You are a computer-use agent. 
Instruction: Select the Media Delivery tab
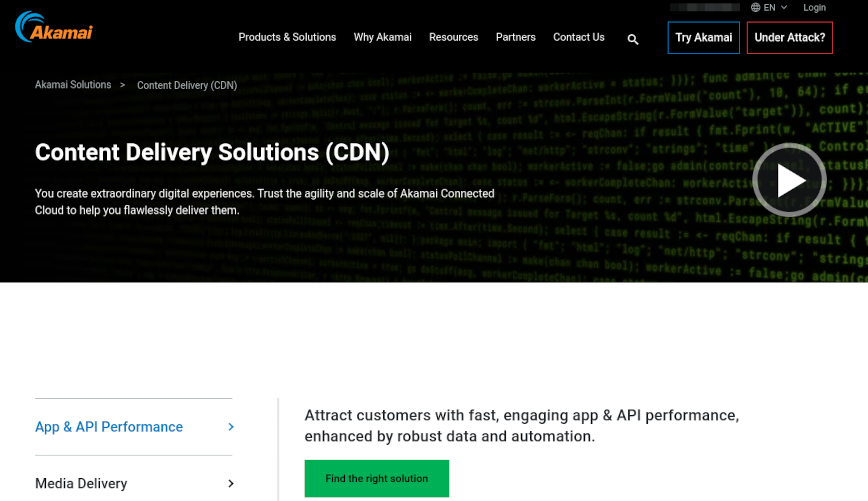click(x=133, y=483)
